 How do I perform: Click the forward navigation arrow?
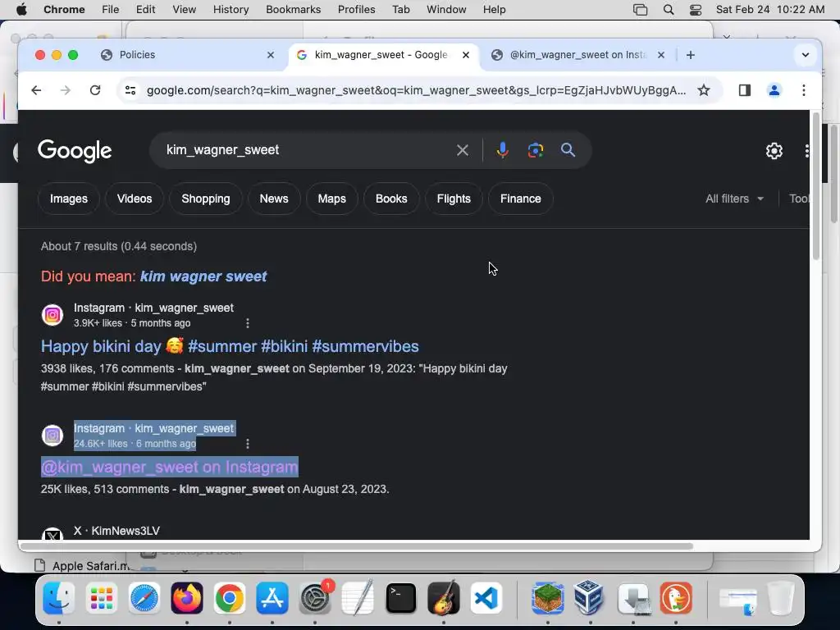pyautogui.click(x=66, y=90)
